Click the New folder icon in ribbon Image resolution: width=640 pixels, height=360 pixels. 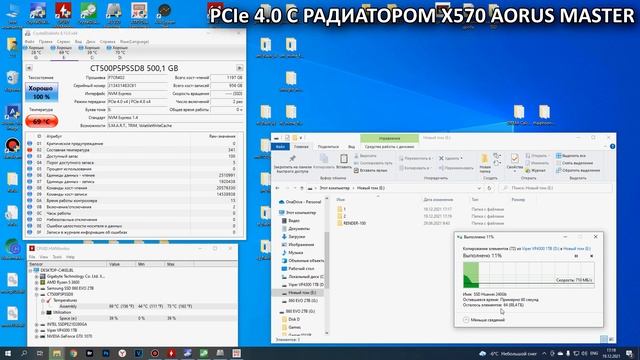point(484,158)
